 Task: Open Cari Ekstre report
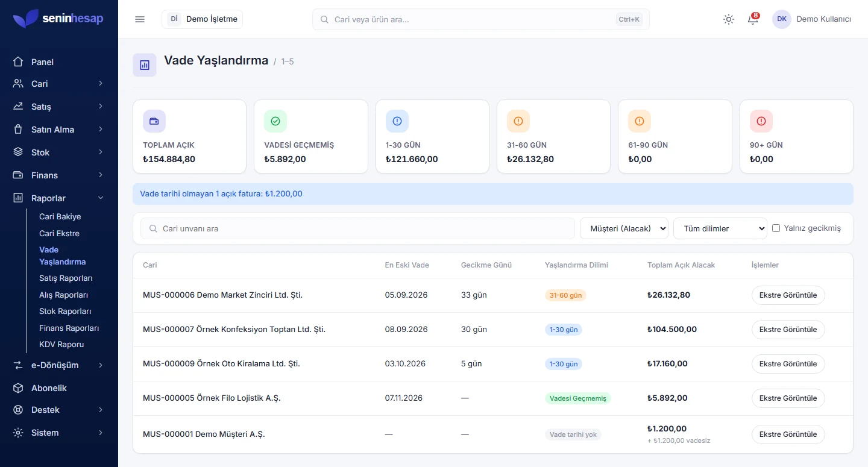click(60, 233)
